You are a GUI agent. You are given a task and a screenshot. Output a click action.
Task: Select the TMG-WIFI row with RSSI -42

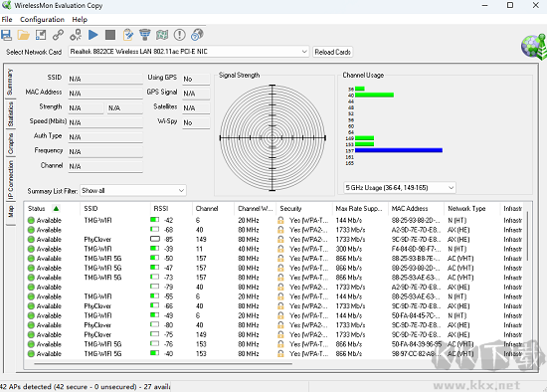[274, 220]
